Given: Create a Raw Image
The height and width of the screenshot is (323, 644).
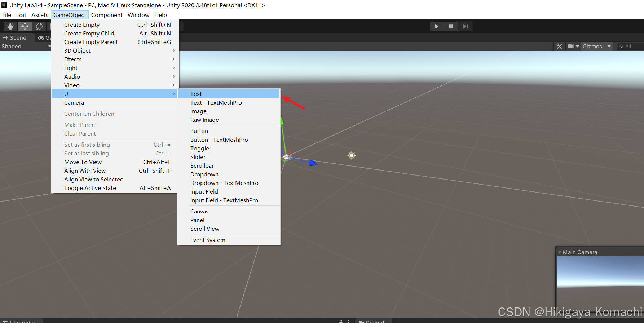Looking at the screenshot, I should (229, 120).
